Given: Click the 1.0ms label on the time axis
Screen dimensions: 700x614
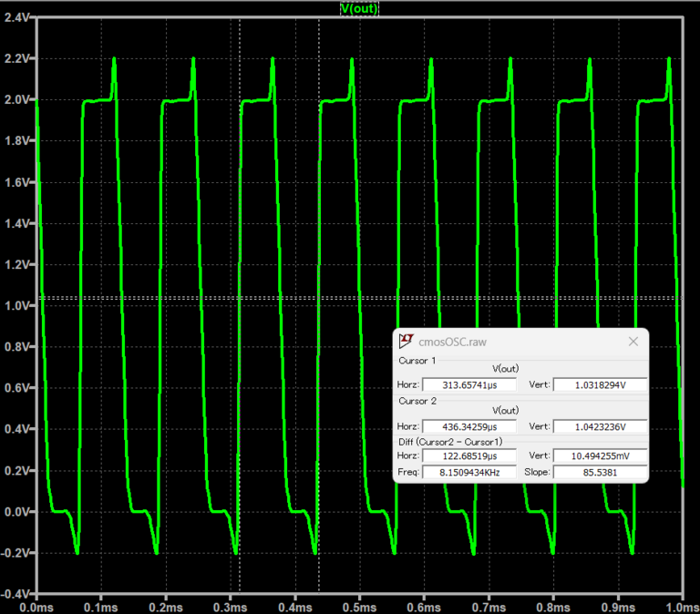Looking at the screenshot, I should coord(681,606).
